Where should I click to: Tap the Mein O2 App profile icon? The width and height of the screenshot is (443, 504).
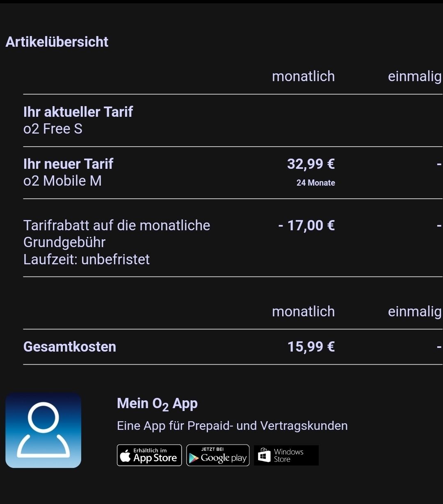(x=43, y=430)
